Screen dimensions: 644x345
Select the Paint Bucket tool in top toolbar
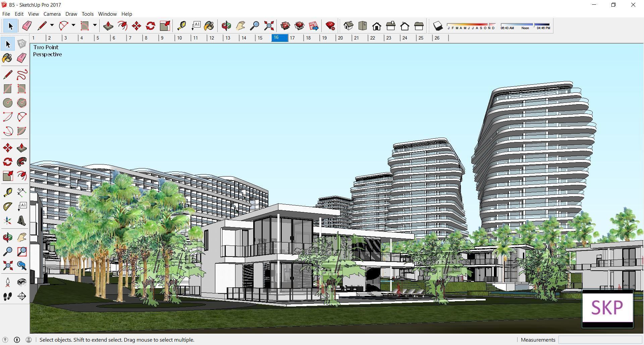209,26
